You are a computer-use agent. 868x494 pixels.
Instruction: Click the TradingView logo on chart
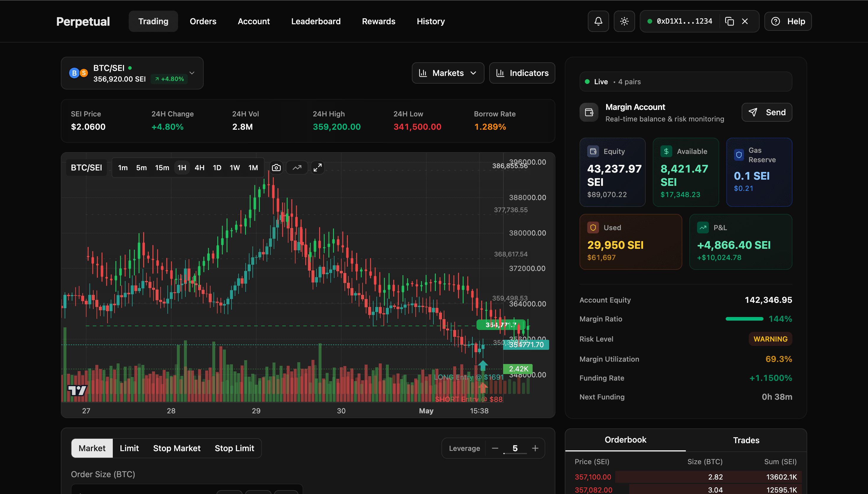click(77, 391)
